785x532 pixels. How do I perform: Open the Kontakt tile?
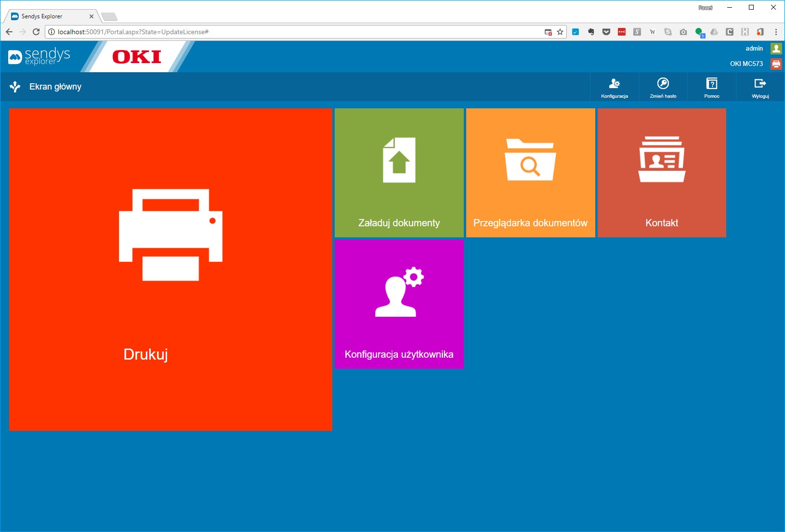pyautogui.click(x=662, y=173)
